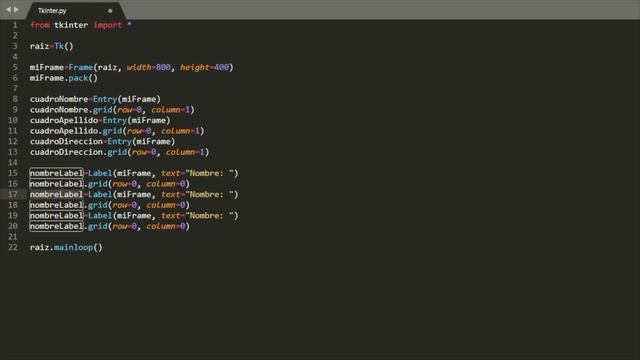Click 'nombreLabel' on line 20

[56, 226]
